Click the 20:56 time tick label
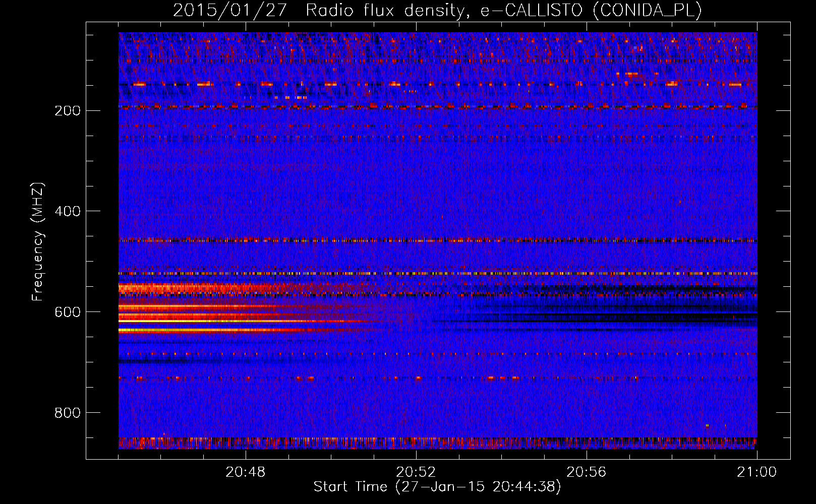Image resolution: width=816 pixels, height=504 pixels. (587, 472)
